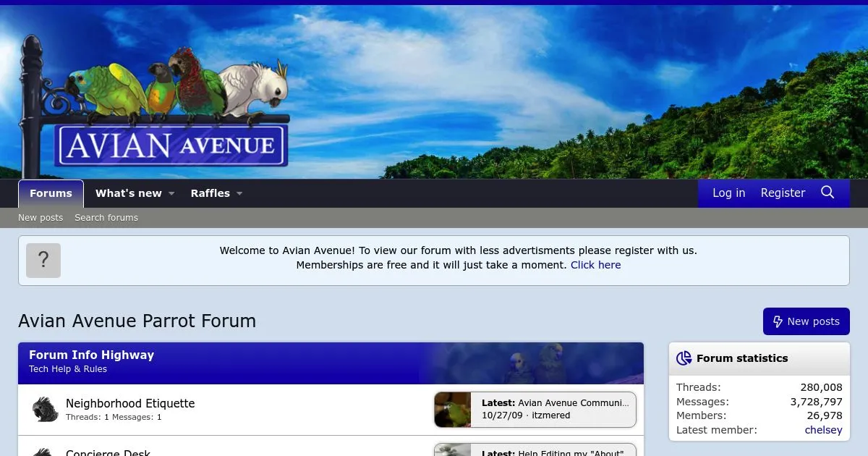
Task: Click the Concierge Desk forum bird icon
Action: click(45, 452)
